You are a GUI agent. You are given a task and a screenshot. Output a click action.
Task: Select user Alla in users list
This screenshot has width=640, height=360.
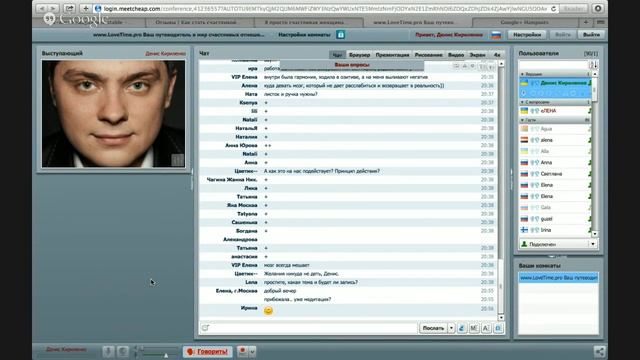[555, 151]
